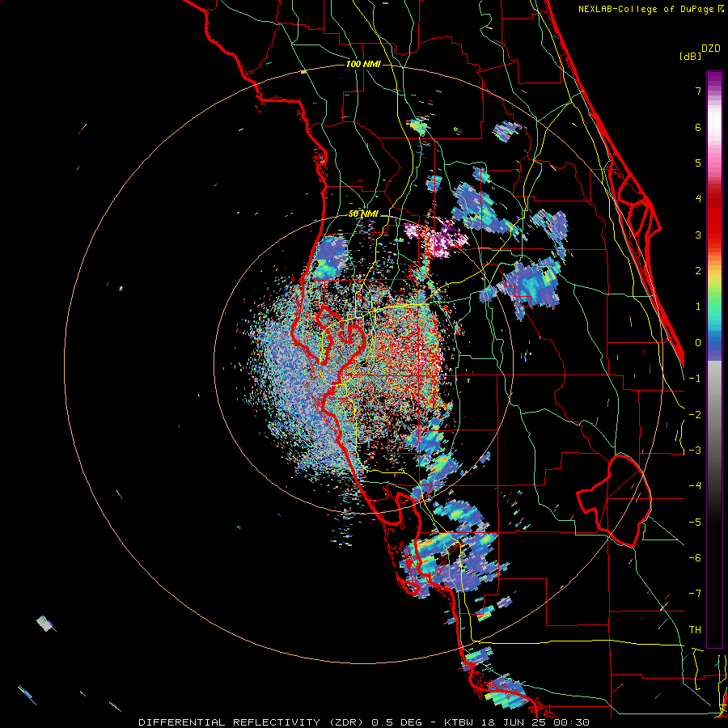Click the "100 NMI" range ring label
This screenshot has height=728, width=728.
pyautogui.click(x=363, y=64)
